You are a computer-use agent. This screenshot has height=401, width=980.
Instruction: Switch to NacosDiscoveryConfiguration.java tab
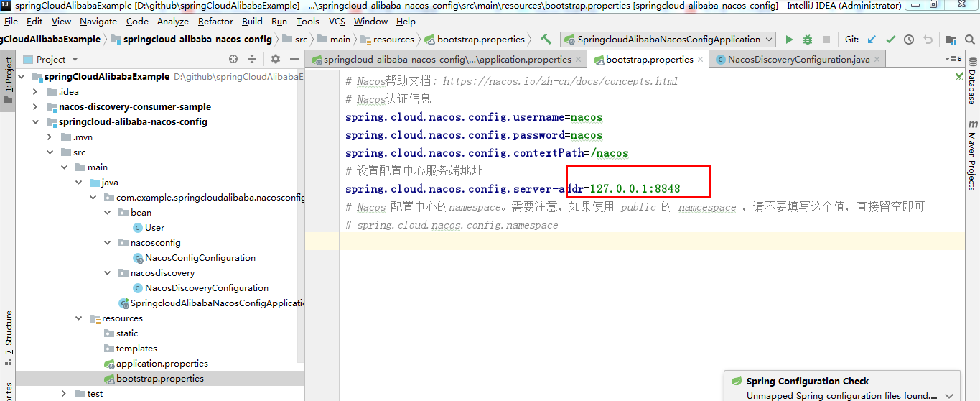797,60
